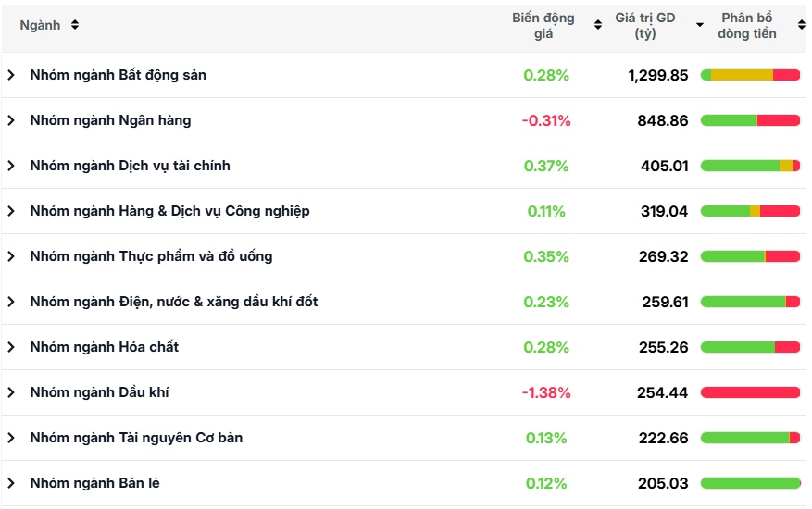Viewport: 812px width, 509px height.
Task: Click the 222.66 trading value
Action: [663, 438]
